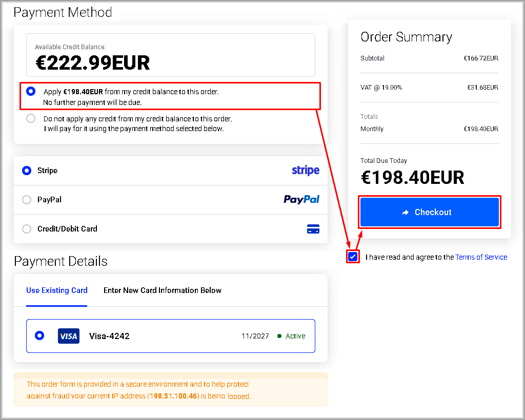525x420 pixels.
Task: Select the Visa-4242 card radio button
Action: [x=39, y=335]
